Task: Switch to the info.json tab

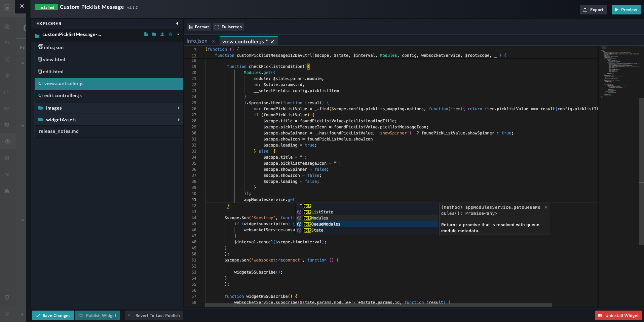Action: [197, 41]
